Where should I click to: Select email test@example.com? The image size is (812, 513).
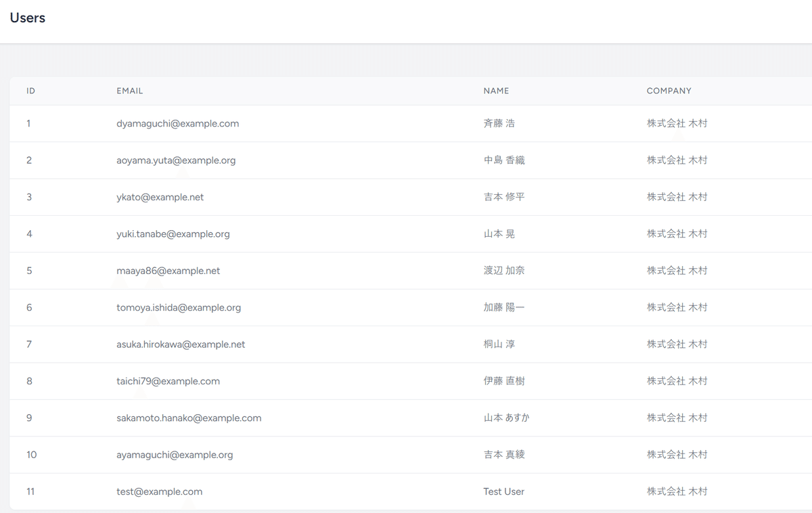pyautogui.click(x=160, y=491)
